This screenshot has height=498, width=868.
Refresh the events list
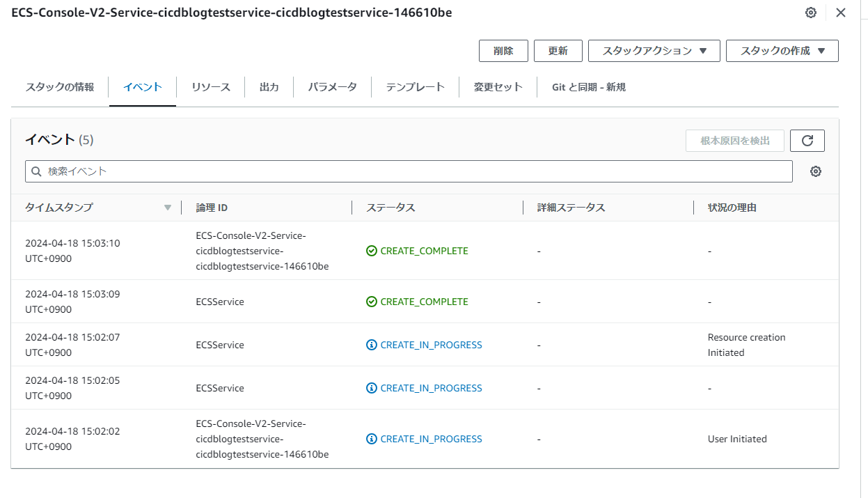(807, 141)
